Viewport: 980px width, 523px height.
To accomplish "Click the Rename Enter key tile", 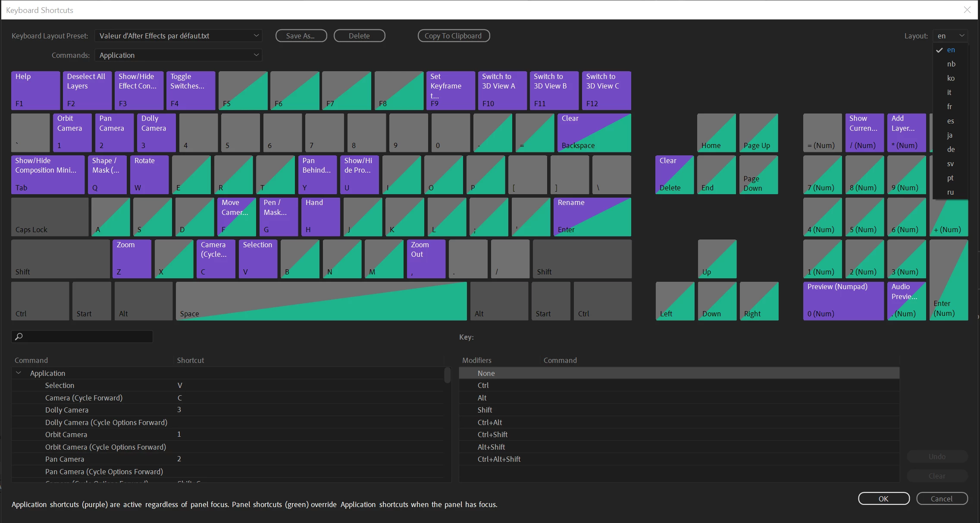I will 592,217.
